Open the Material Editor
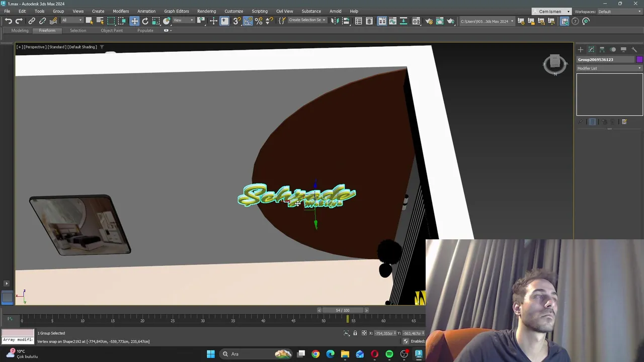 [416, 21]
